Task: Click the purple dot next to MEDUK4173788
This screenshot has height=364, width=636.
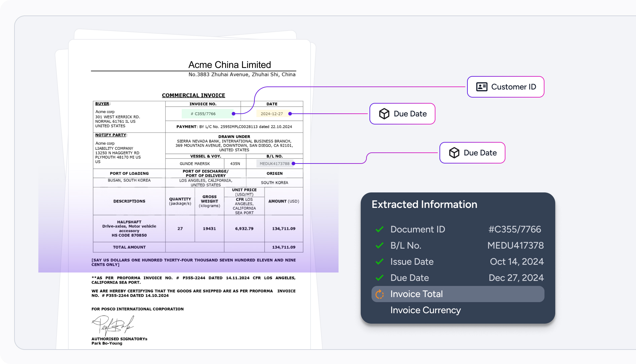Action: [x=293, y=163]
